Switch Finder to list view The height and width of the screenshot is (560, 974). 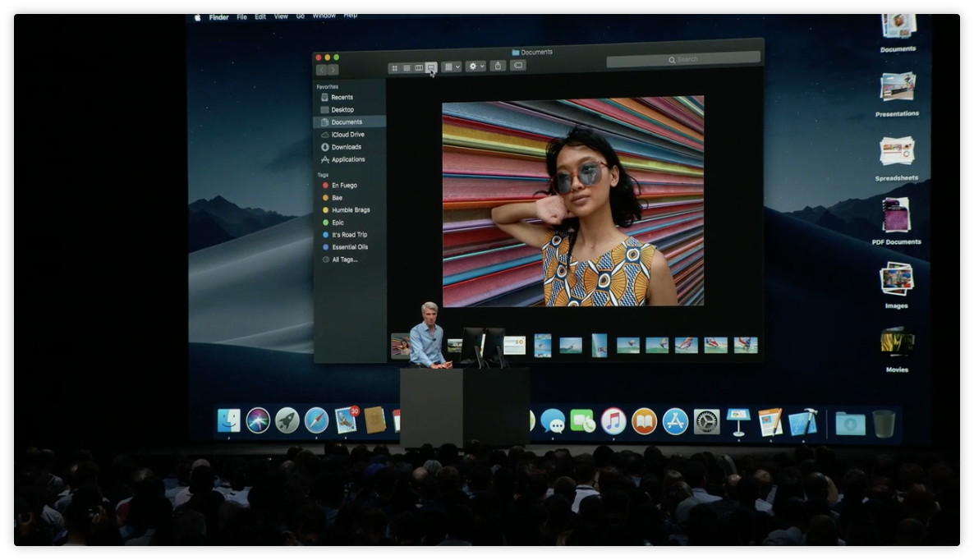(x=407, y=67)
